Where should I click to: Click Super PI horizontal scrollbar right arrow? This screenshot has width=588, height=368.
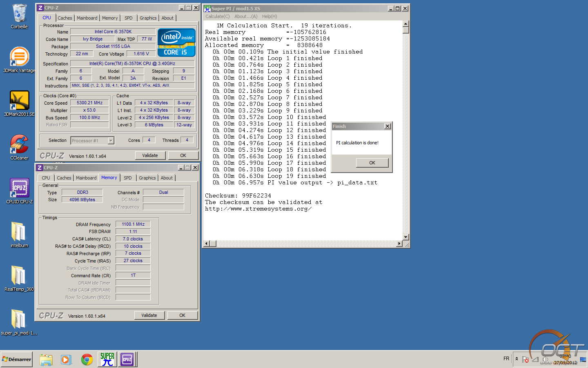pos(399,244)
